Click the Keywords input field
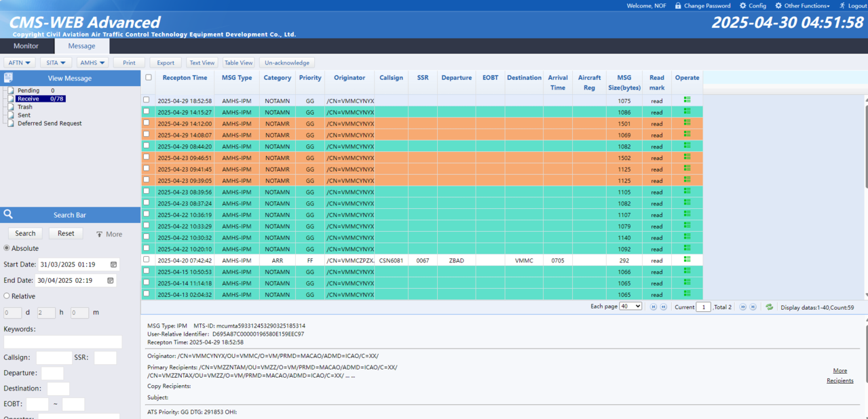Screen dimensions: 868x419 [x=62, y=342]
